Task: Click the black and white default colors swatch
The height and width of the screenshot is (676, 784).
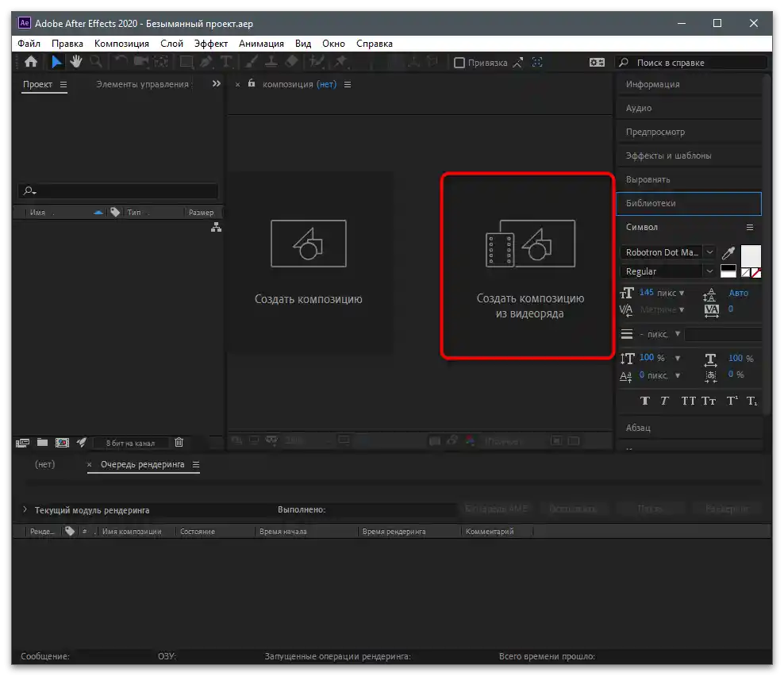Action: point(728,271)
